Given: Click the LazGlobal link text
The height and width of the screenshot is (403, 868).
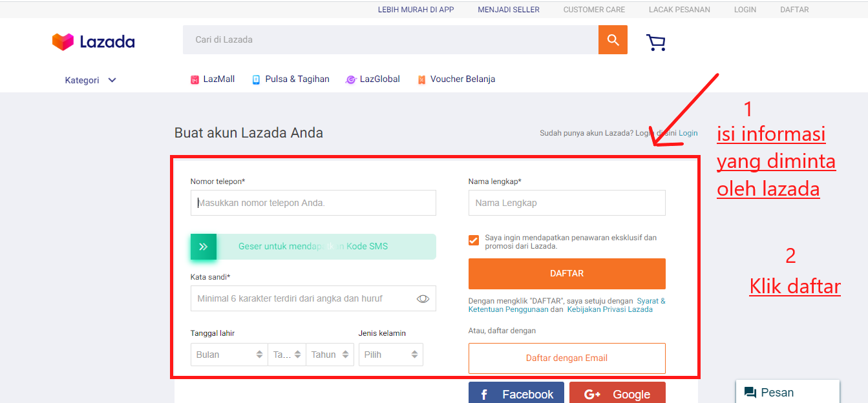Looking at the screenshot, I should tap(380, 79).
